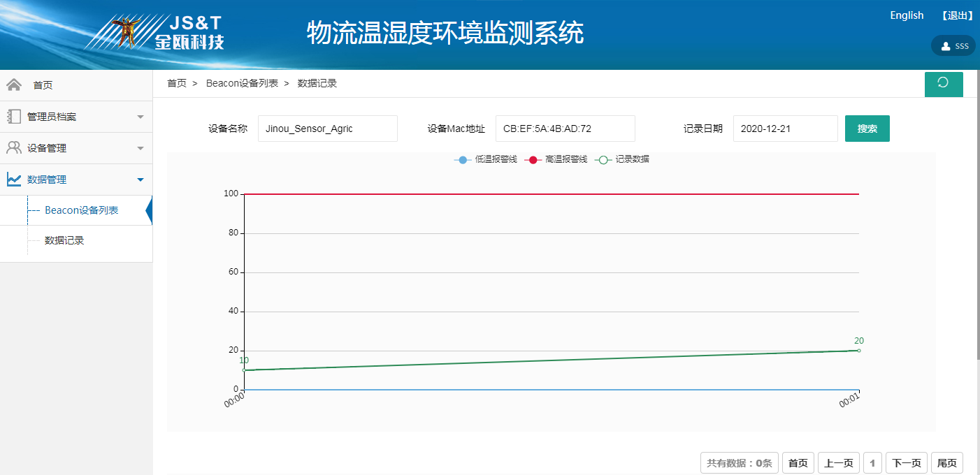Viewport: 980px width, 475px height.
Task: Click the data point labeled 10 on chart
Action: (244, 370)
